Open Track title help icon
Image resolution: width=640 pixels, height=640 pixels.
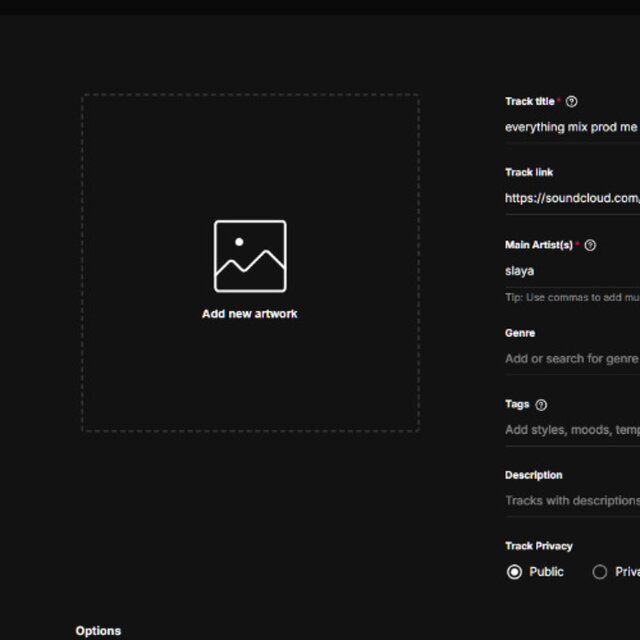571,102
